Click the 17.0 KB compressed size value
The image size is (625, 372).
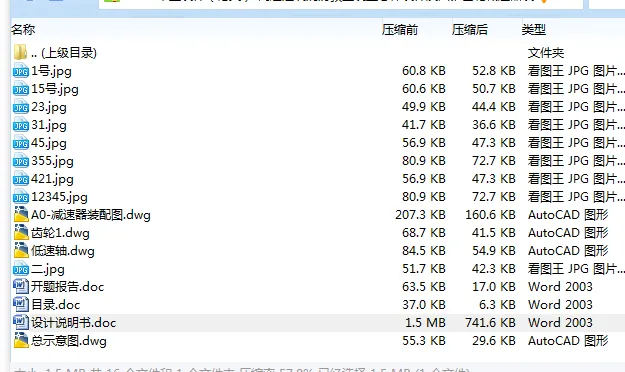[494, 286]
